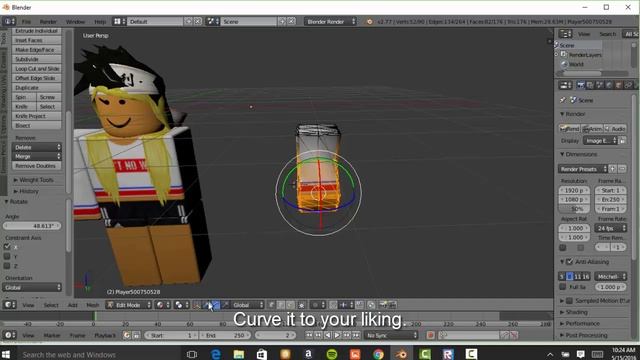Screen dimensions: 640x360
Task: Click the Windows Start button
Action: [x=6, y=354]
